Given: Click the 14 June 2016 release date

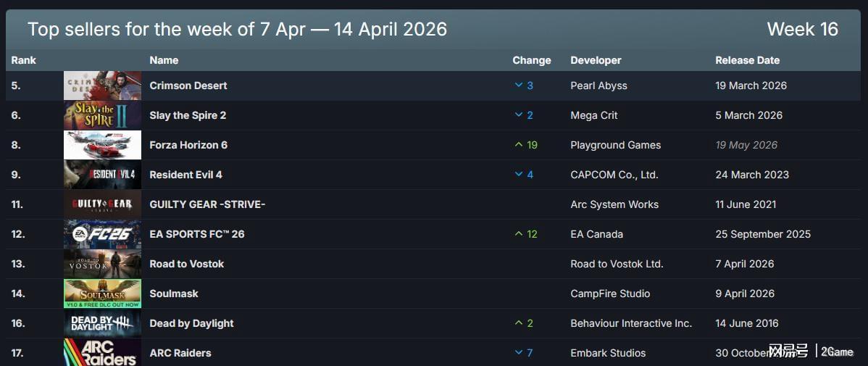Looking at the screenshot, I should click(x=747, y=323).
